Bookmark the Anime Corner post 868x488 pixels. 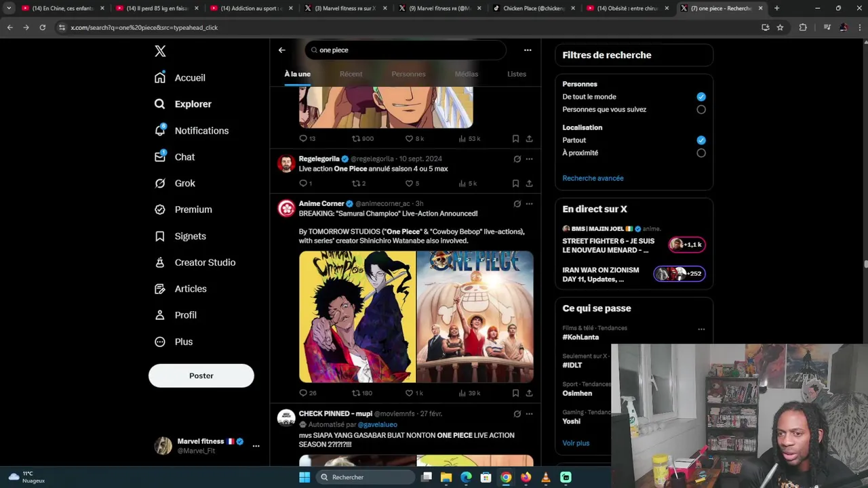[515, 393]
